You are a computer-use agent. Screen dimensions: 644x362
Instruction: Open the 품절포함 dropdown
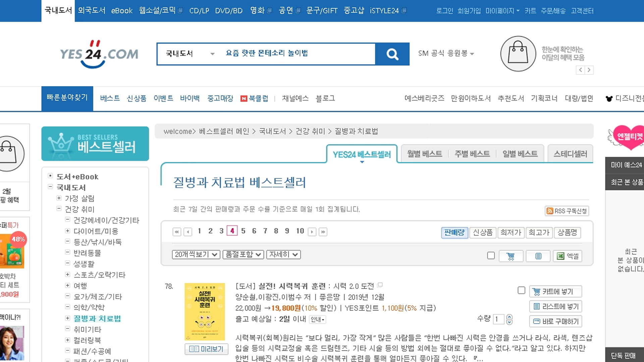pyautogui.click(x=243, y=254)
